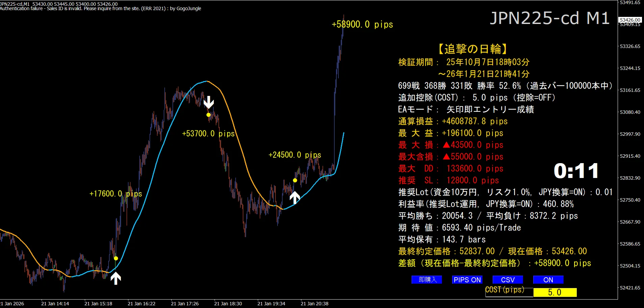Click the CSV export button
Image resolution: width=644 pixels, height=308 pixels.
coord(508,280)
